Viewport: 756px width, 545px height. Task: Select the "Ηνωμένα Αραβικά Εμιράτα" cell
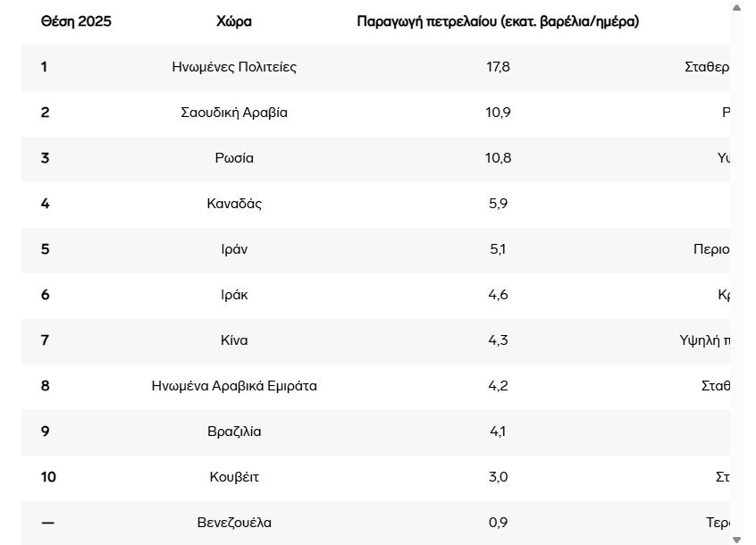pyautogui.click(x=234, y=386)
